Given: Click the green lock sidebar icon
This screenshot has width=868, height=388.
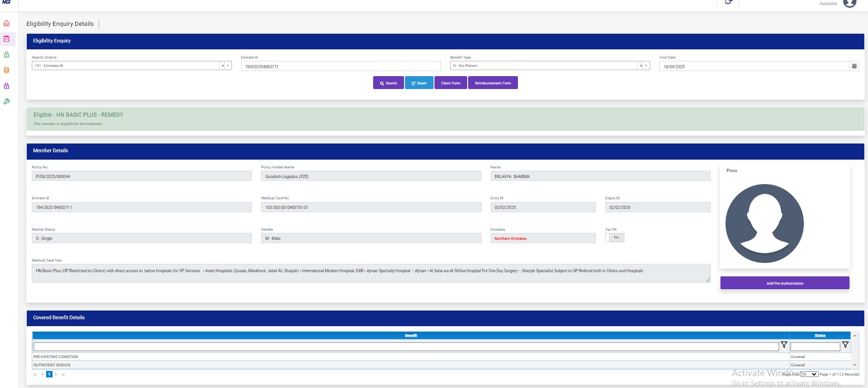Looking at the screenshot, I should point(6,54).
